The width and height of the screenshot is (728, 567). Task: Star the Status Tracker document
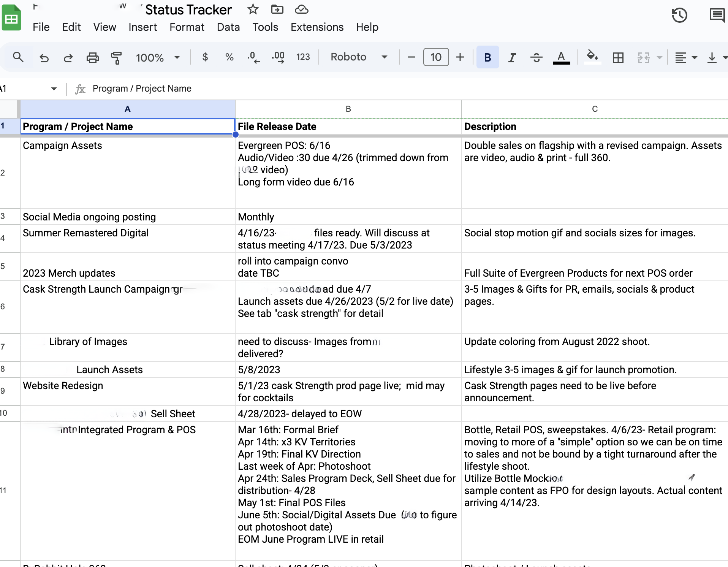pos(253,9)
